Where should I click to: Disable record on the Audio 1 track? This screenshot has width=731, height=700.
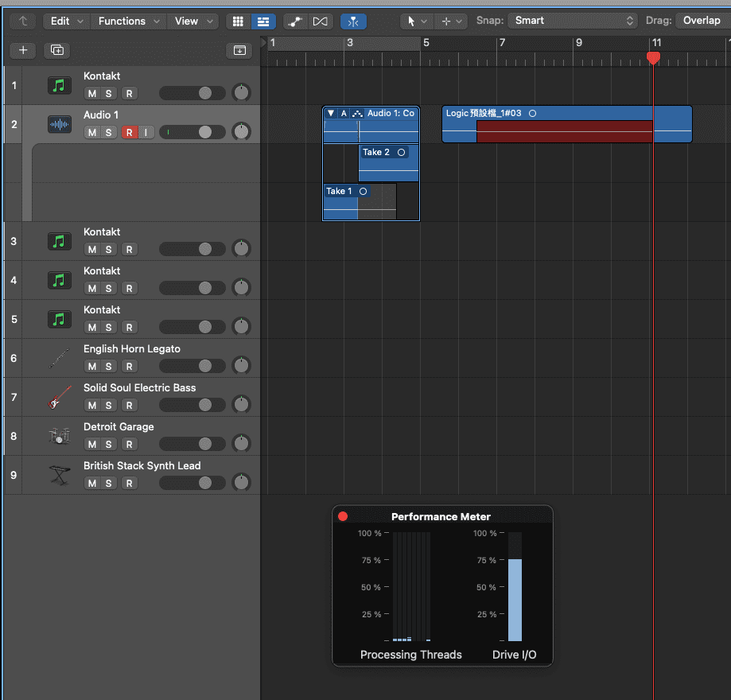pyautogui.click(x=129, y=132)
